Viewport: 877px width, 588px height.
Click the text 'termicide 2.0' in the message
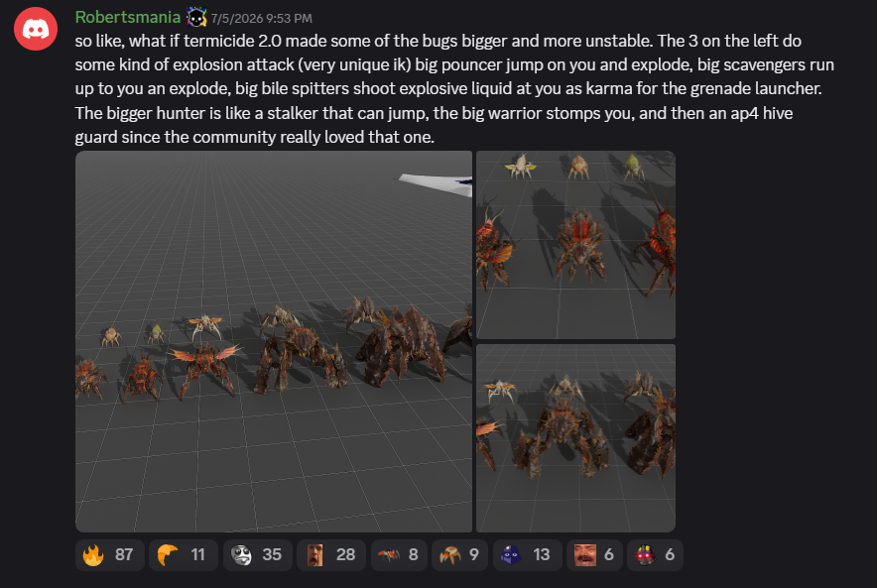click(233, 41)
